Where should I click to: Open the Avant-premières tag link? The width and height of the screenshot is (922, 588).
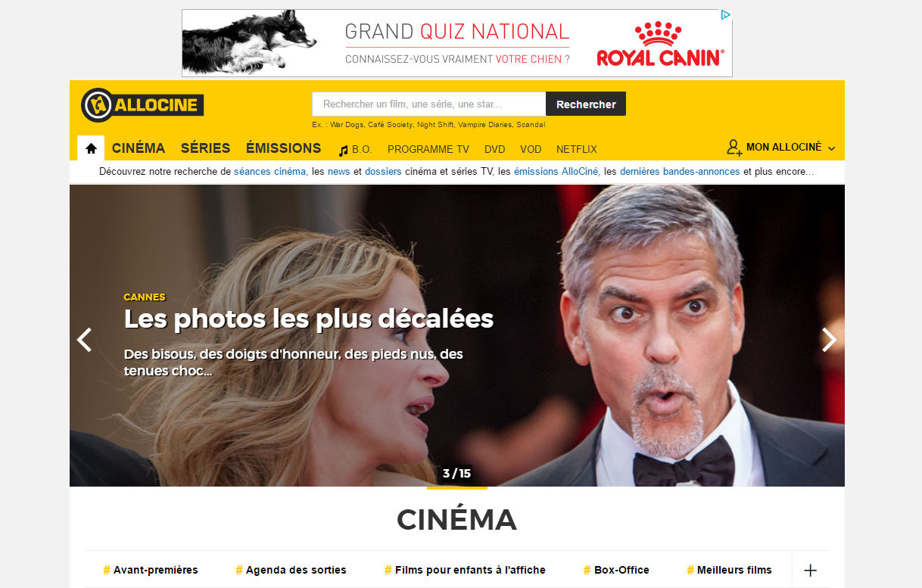tap(150, 570)
